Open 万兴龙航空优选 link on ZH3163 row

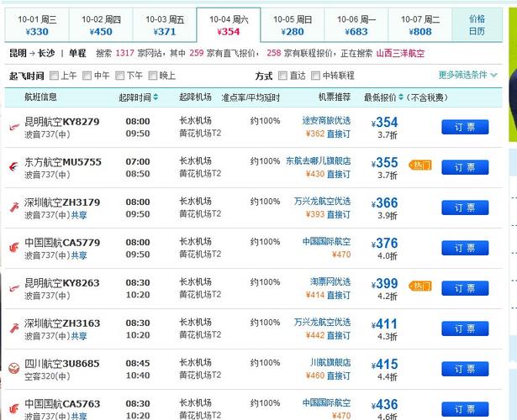click(x=323, y=322)
